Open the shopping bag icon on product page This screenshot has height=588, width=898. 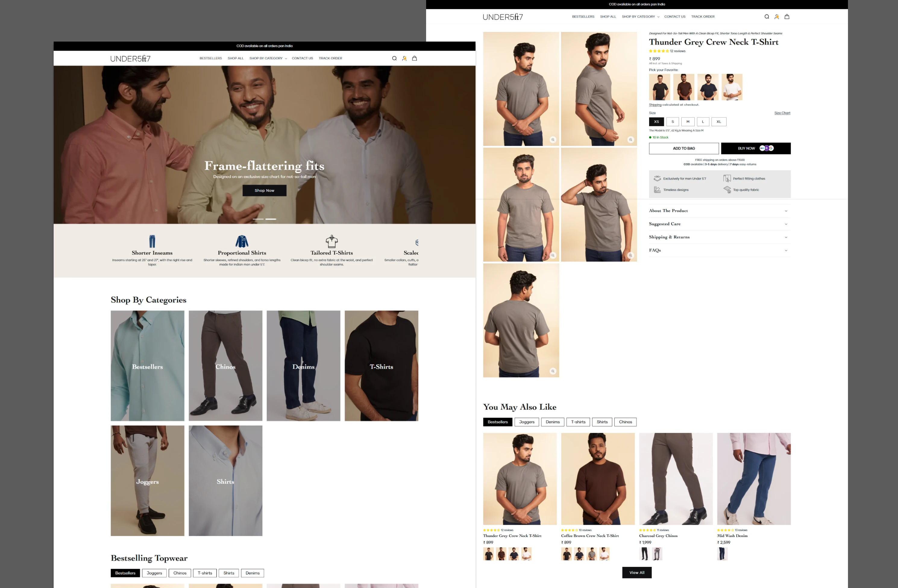coord(787,17)
